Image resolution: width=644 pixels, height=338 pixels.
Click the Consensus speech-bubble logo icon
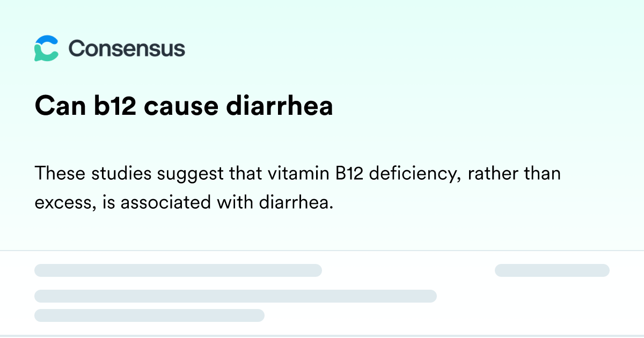[46, 49]
